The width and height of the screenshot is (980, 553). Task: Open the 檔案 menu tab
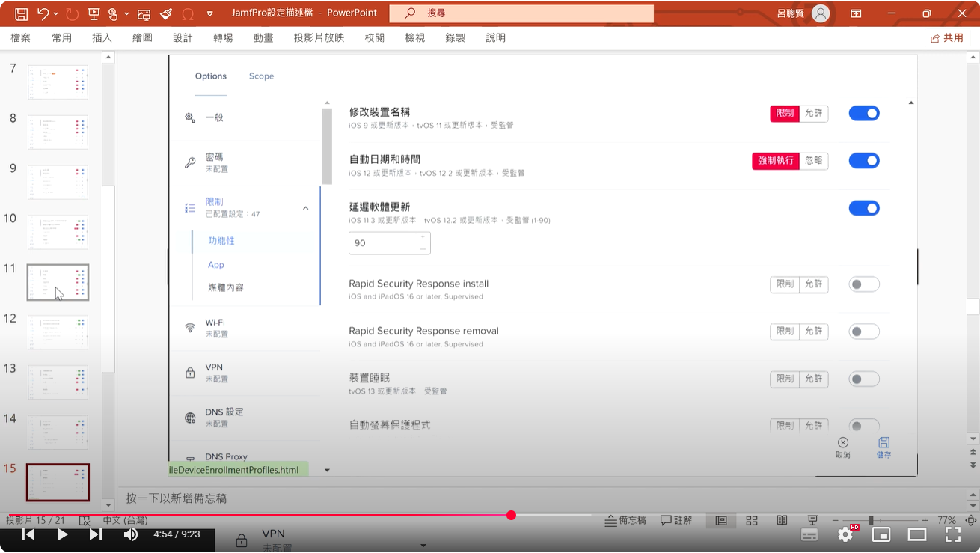pos(21,37)
